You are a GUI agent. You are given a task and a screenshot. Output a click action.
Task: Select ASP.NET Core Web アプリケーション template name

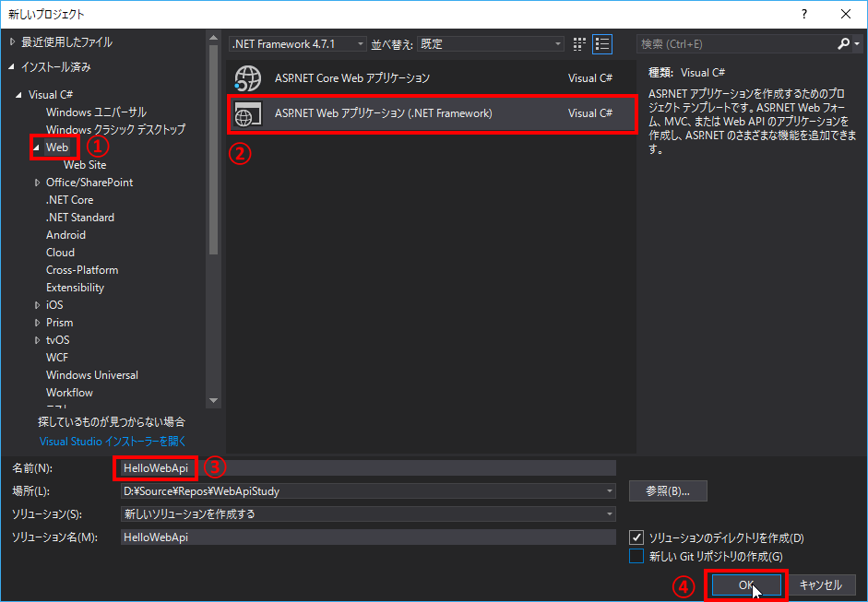(x=352, y=78)
